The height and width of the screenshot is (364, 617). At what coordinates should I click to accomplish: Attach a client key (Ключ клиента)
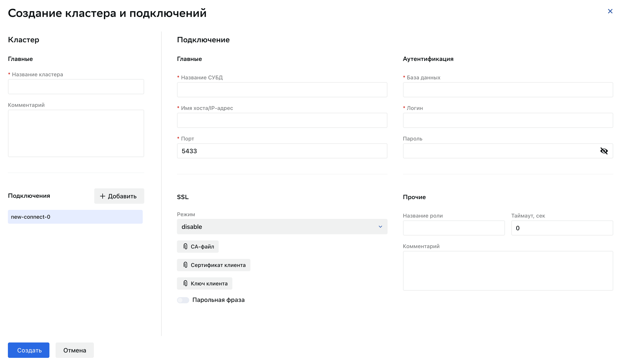tap(204, 283)
